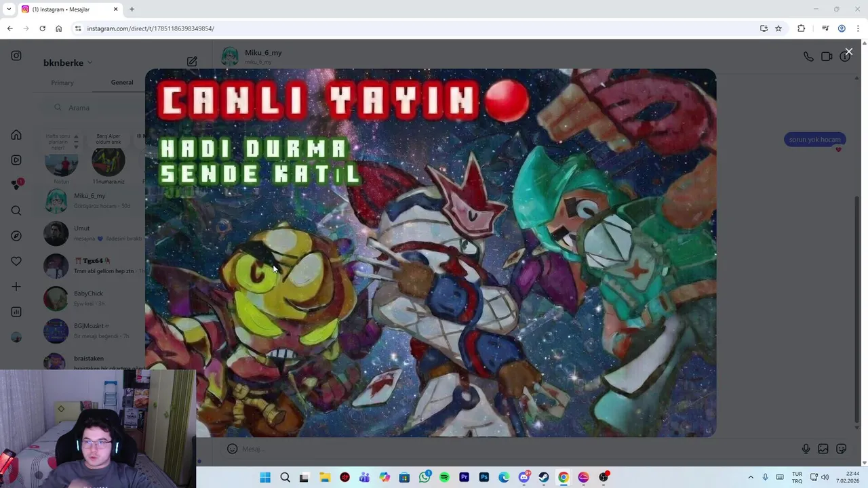Start a new message with pencil icon
The width and height of the screenshot is (868, 488).
click(192, 62)
